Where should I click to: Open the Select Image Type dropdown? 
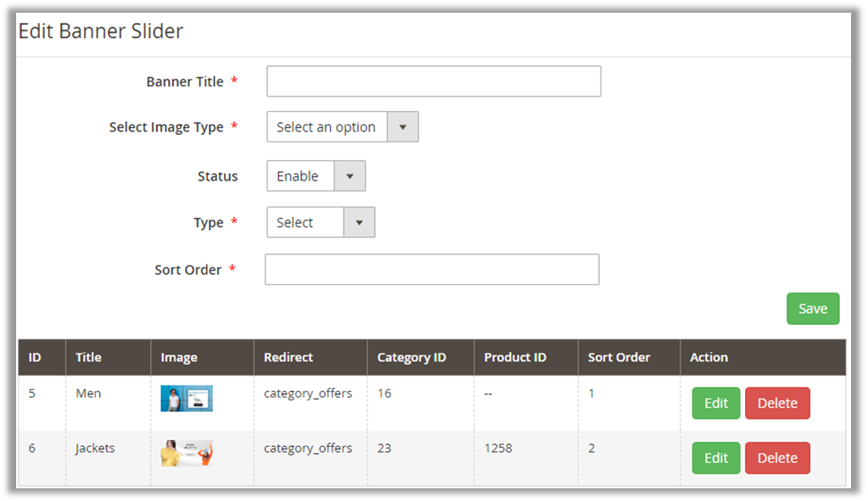pyautogui.click(x=342, y=127)
